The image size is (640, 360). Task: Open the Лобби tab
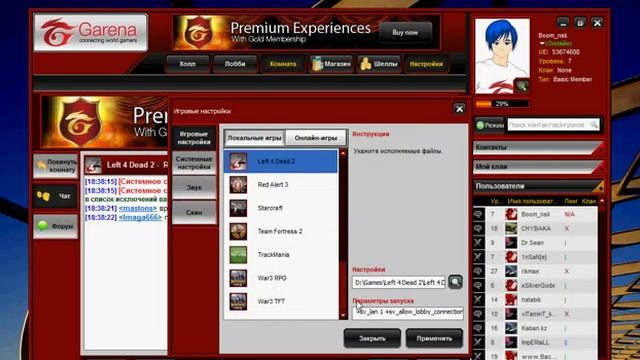tap(235, 64)
